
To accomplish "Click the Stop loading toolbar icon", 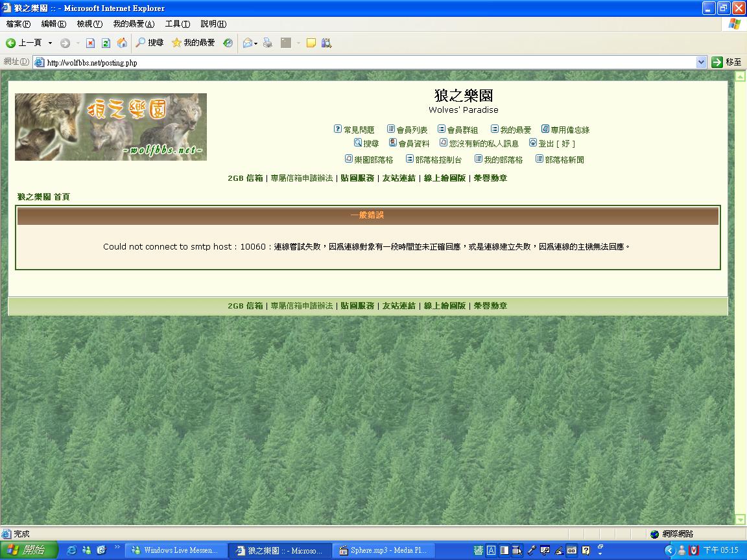I will [x=91, y=43].
